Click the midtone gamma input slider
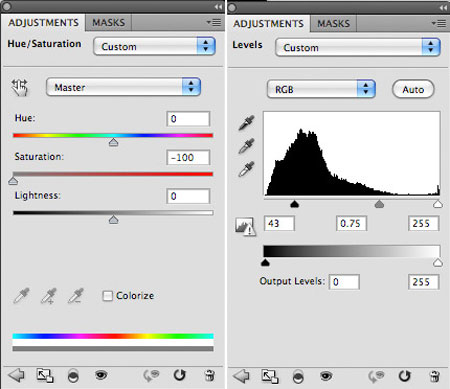 pos(379,204)
